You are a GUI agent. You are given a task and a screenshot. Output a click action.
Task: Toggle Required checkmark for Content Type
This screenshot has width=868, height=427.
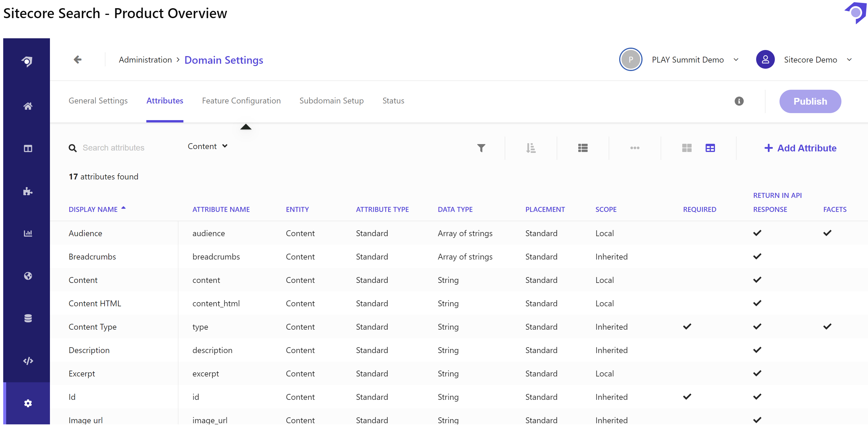tap(687, 326)
